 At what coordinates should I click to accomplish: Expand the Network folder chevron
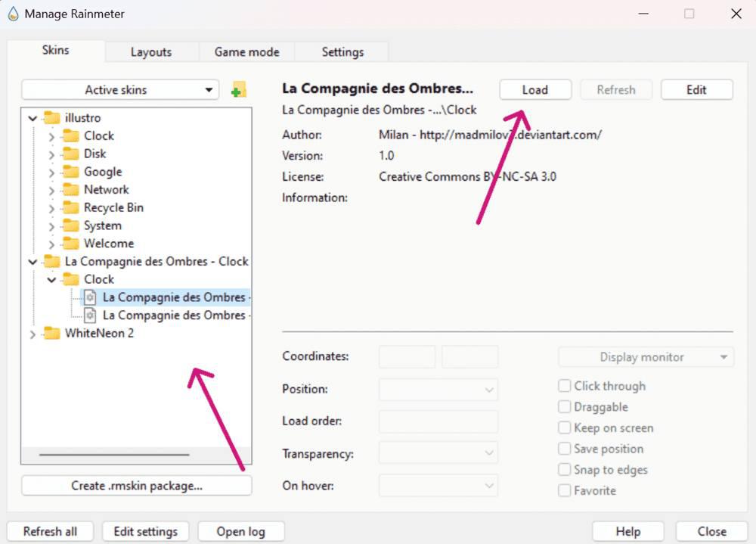click(x=51, y=190)
